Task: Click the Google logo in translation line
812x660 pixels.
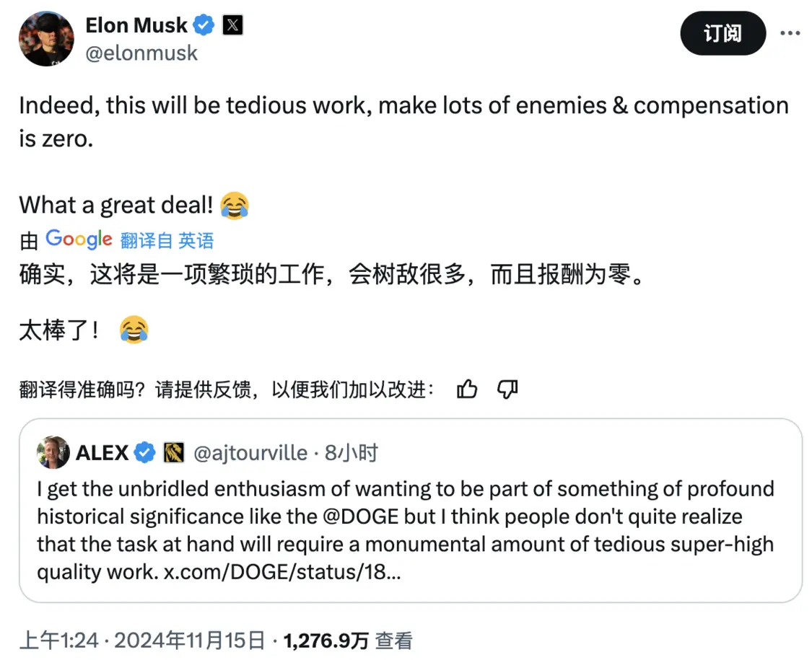Action: click(x=79, y=239)
